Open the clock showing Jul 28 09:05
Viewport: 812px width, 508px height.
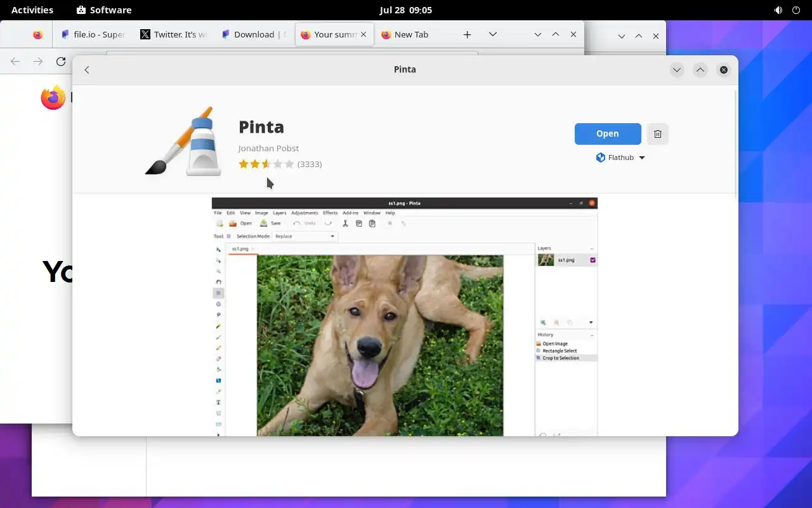pos(406,10)
